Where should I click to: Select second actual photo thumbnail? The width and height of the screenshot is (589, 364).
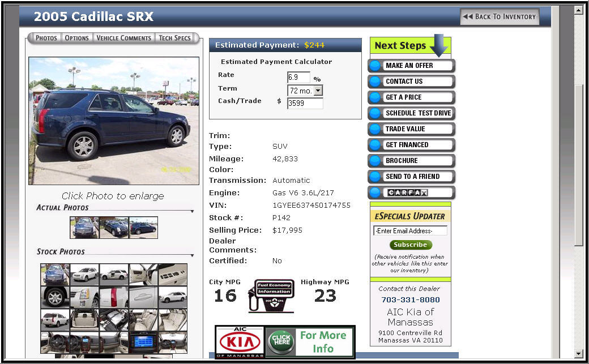point(114,228)
